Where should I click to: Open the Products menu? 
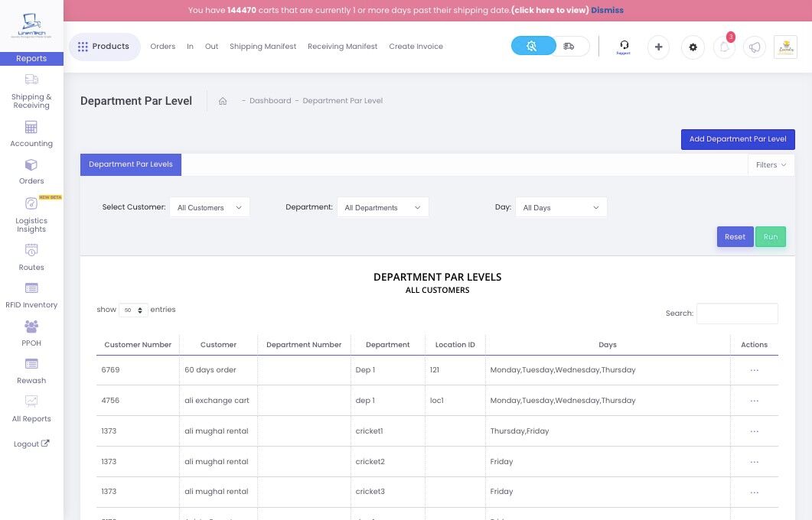click(x=105, y=47)
